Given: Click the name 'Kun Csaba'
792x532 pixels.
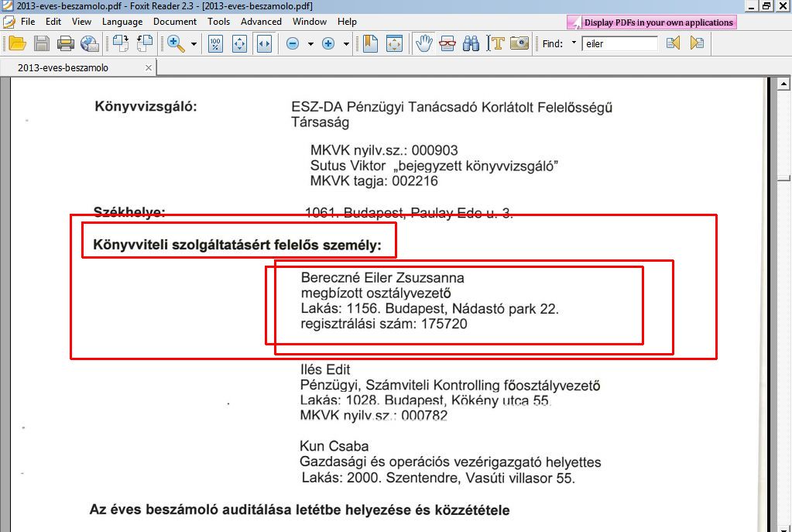Looking at the screenshot, I should click(334, 447).
